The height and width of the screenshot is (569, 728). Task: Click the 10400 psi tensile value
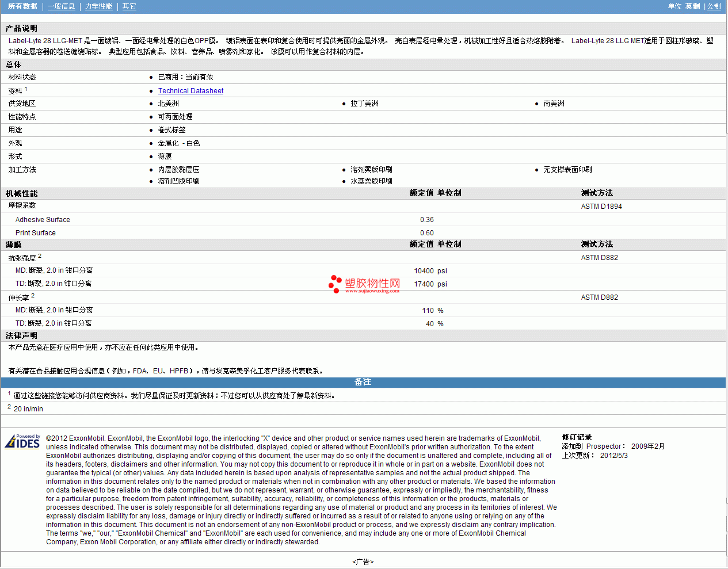pos(430,271)
